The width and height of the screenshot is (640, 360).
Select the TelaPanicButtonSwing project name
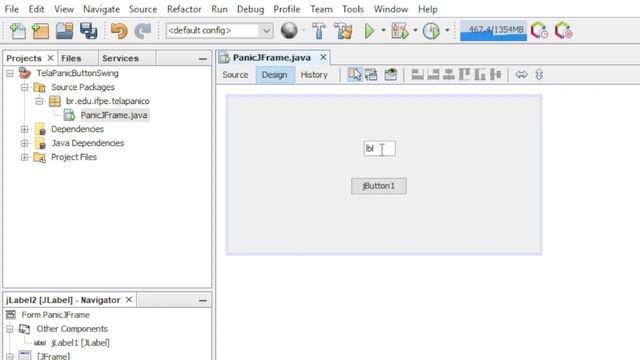tap(78, 73)
